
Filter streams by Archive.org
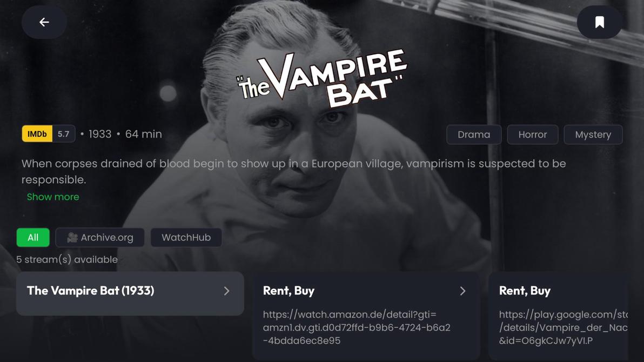[100, 238]
